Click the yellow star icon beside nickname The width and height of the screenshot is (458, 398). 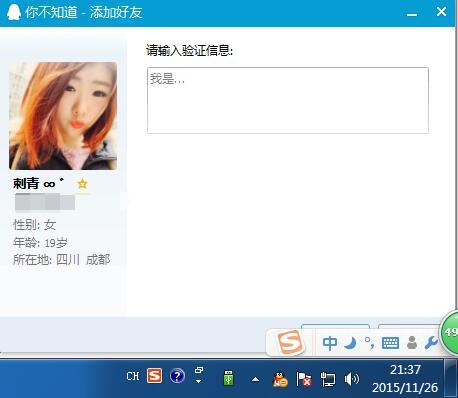pyautogui.click(x=82, y=184)
